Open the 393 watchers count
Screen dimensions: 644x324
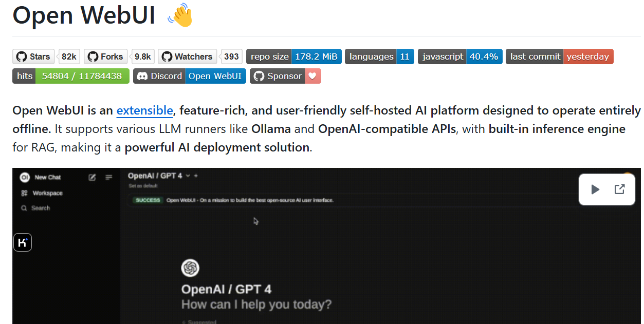pyautogui.click(x=231, y=56)
